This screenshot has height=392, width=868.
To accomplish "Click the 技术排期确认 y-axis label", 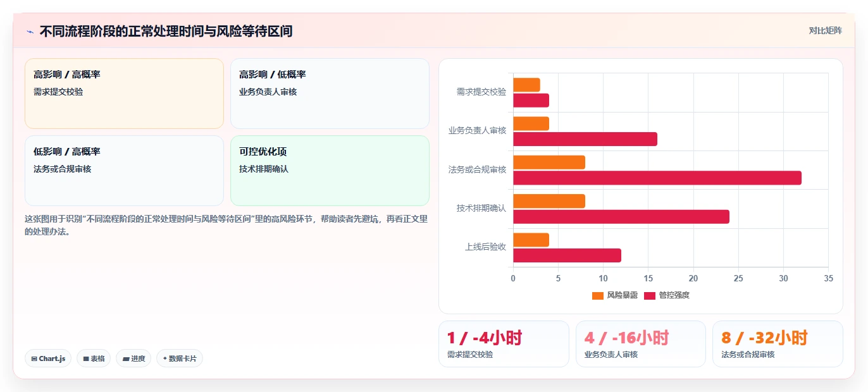I will click(x=481, y=208).
